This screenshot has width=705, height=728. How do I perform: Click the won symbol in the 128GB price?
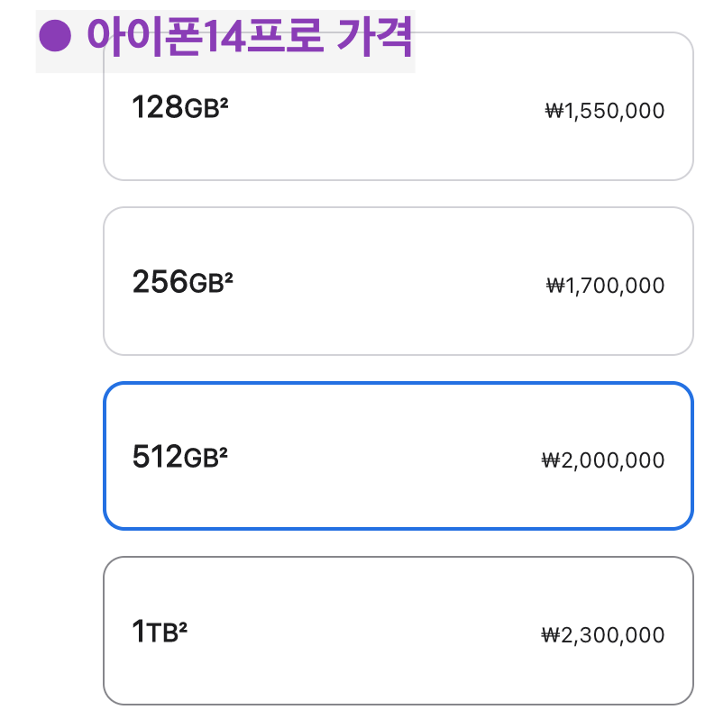554,111
